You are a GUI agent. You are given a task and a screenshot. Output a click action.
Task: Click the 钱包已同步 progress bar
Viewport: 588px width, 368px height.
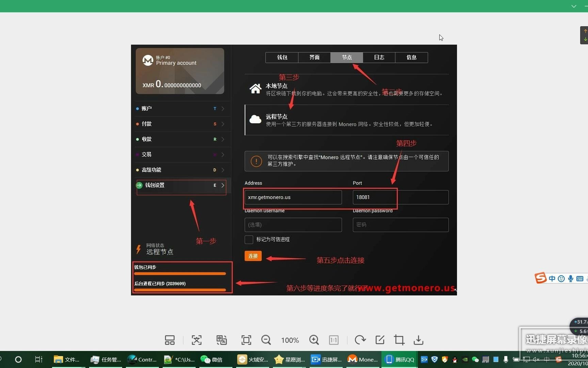pyautogui.click(x=180, y=273)
